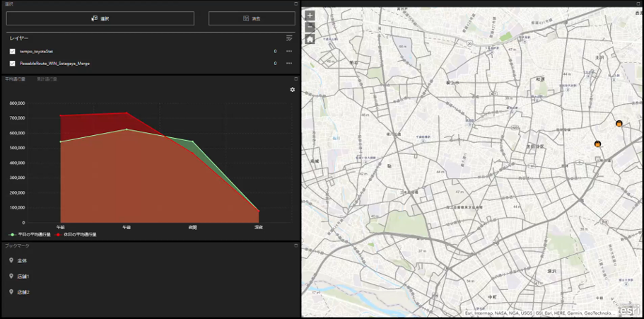Image resolution: width=644 pixels, height=319 pixels.
Task: Click the red holiday data point at 夜間
Action: pos(192,153)
